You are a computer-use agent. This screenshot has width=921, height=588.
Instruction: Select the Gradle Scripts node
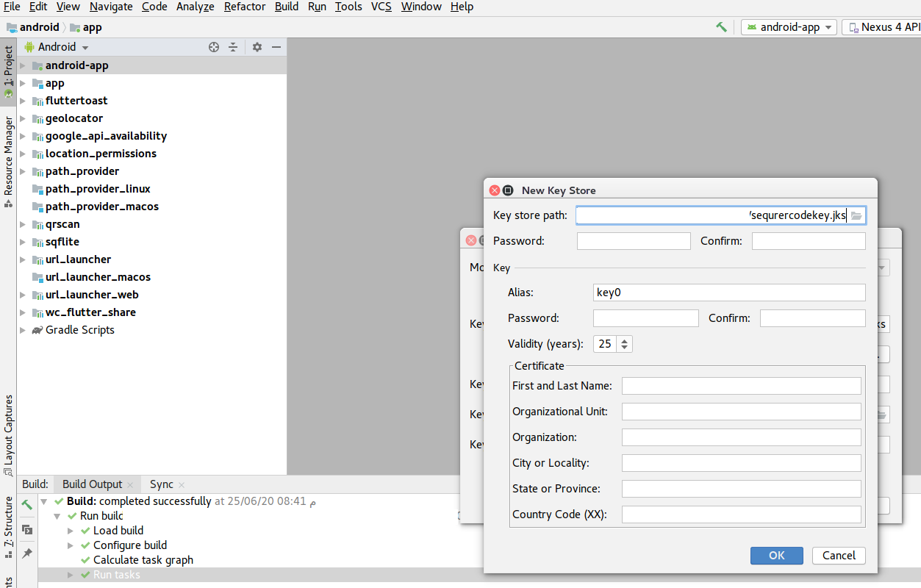[79, 329]
